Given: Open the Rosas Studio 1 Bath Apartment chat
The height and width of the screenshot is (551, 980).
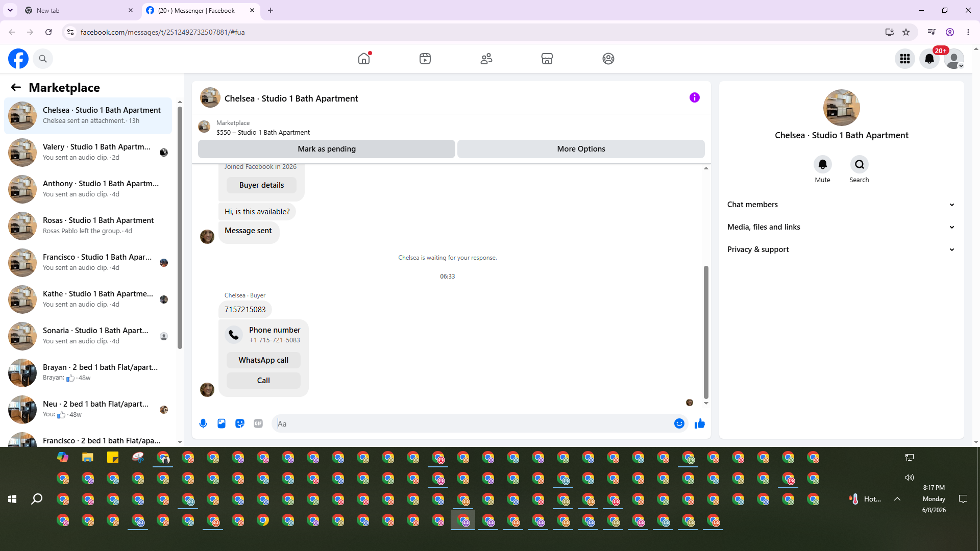Looking at the screenshot, I should coord(88,226).
